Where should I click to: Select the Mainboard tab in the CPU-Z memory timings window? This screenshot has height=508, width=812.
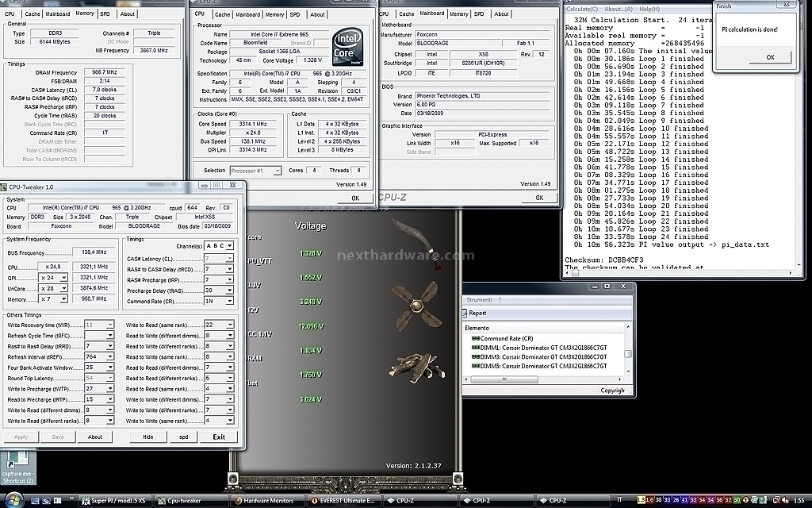point(58,14)
